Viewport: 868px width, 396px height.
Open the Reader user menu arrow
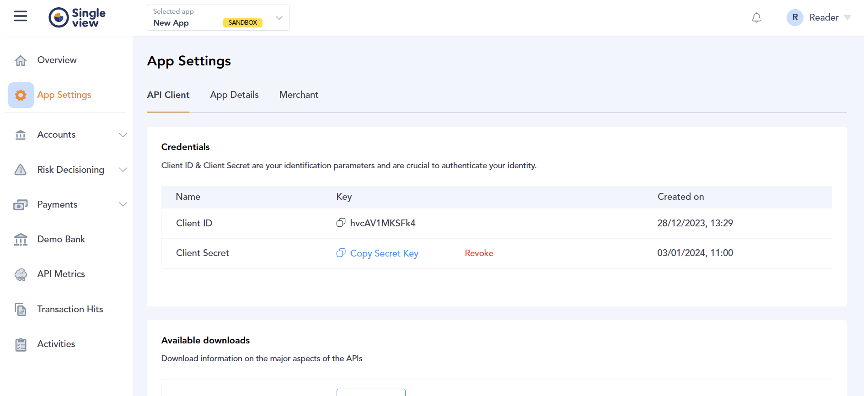(847, 17)
